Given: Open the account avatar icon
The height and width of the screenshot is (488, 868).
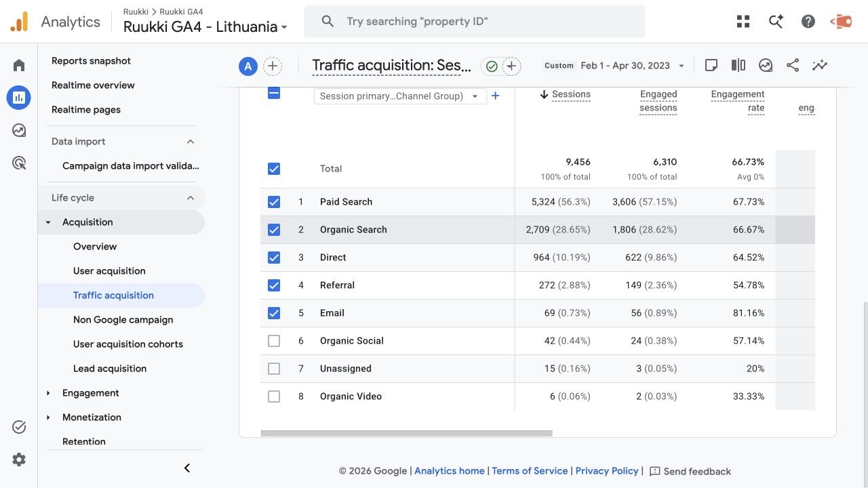Looking at the screenshot, I should point(841,22).
